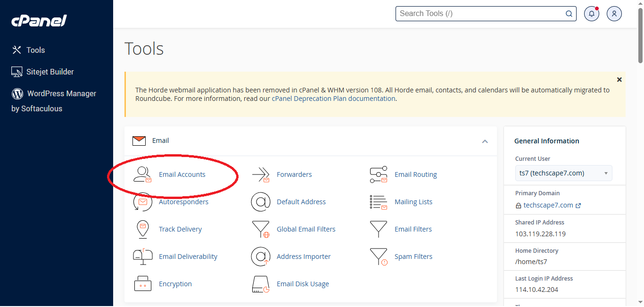Click the Email Filters funnel icon

tap(378, 229)
